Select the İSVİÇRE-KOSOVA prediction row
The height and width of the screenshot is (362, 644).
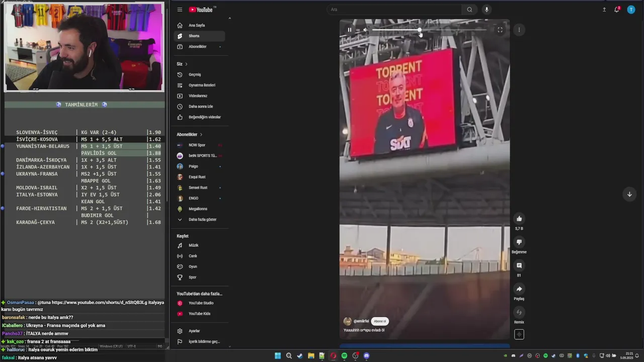click(x=85, y=139)
